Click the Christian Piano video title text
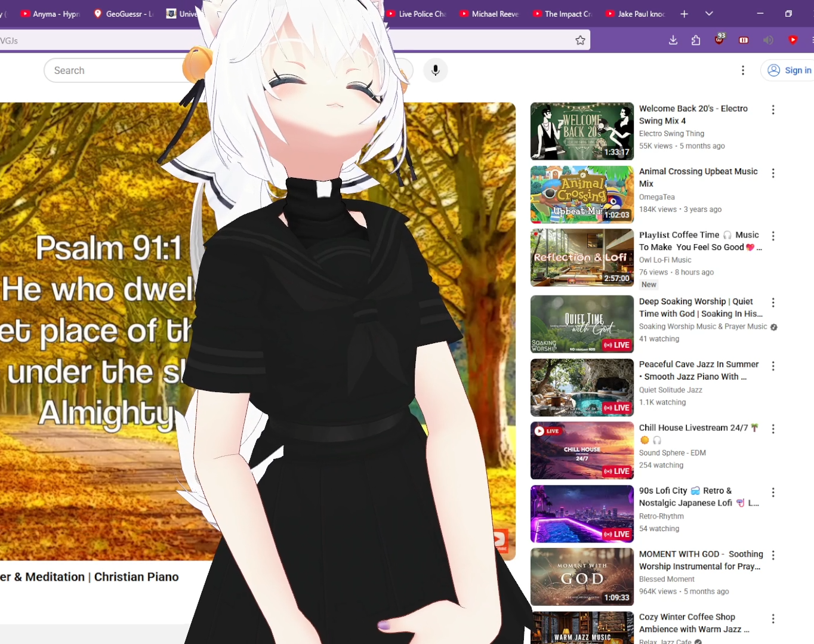814x644 pixels. [x=90, y=577]
